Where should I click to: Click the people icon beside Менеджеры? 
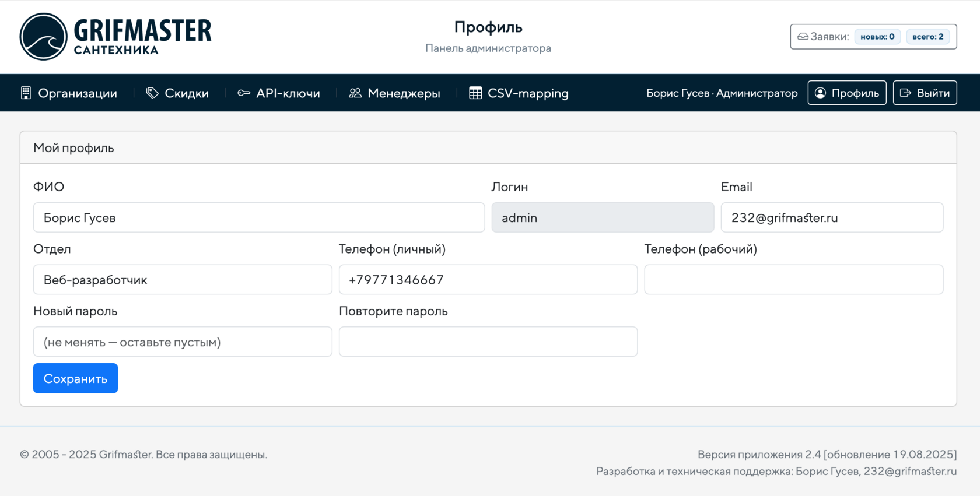click(x=355, y=93)
